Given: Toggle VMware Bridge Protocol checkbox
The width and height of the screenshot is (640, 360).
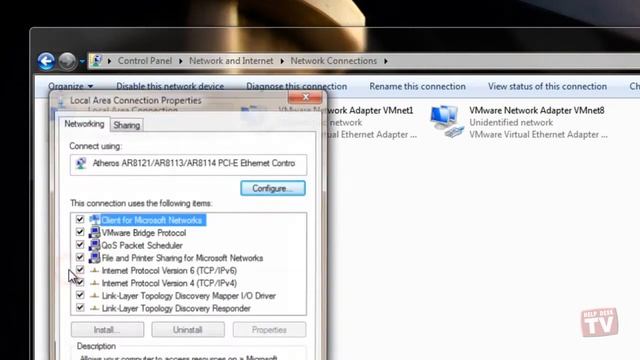Looking at the screenshot, I should (x=80, y=232).
